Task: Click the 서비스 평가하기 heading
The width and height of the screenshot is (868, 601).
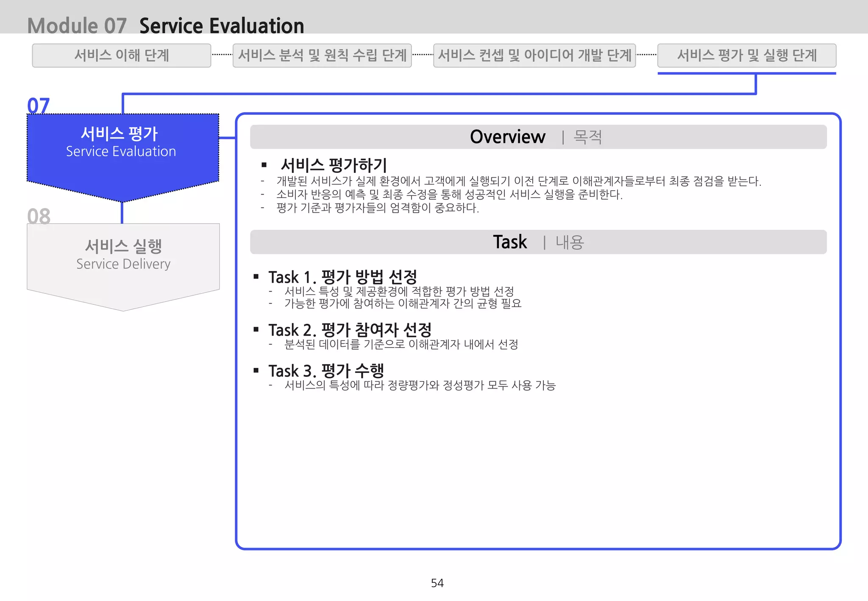Action: click(334, 165)
